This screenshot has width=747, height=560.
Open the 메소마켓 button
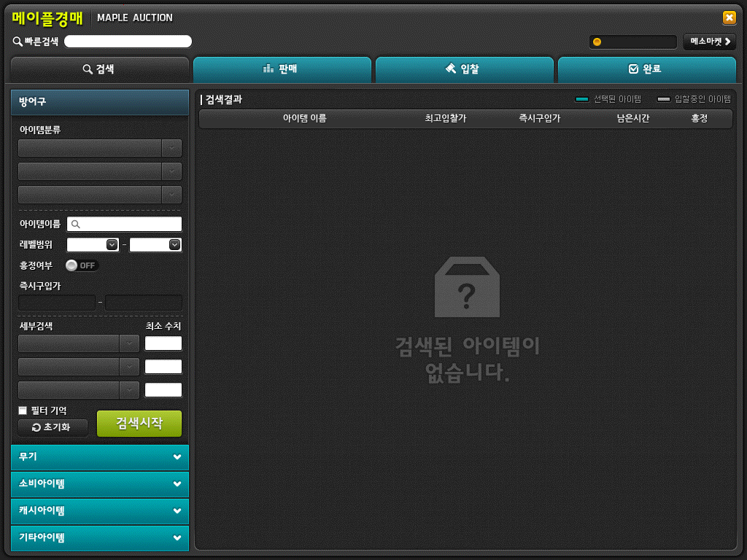[710, 42]
